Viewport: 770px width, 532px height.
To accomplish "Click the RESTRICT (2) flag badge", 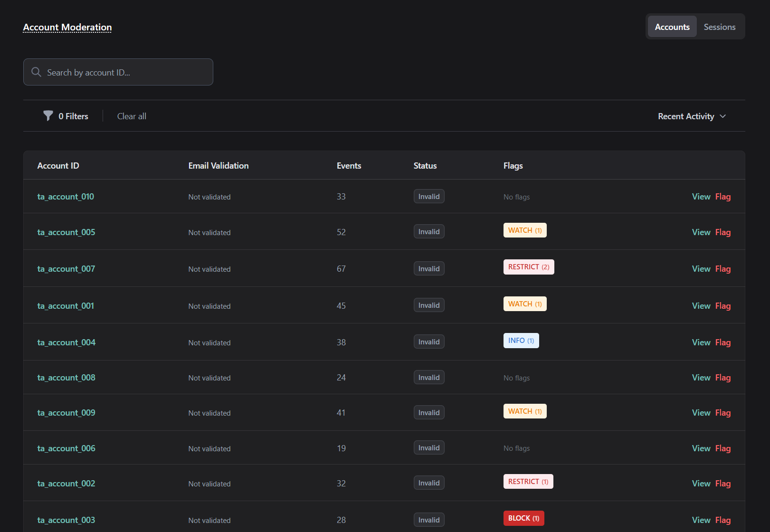I will tap(528, 267).
